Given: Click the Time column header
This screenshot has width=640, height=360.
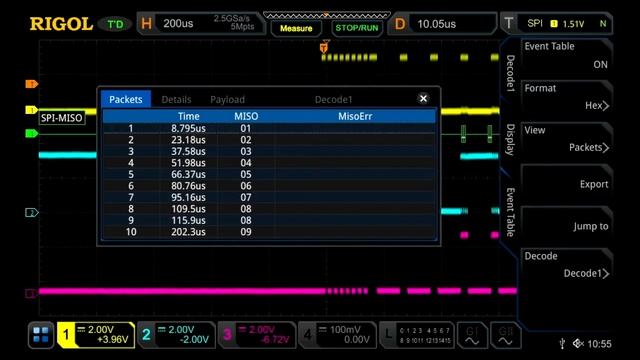Looking at the screenshot, I should click(189, 116).
